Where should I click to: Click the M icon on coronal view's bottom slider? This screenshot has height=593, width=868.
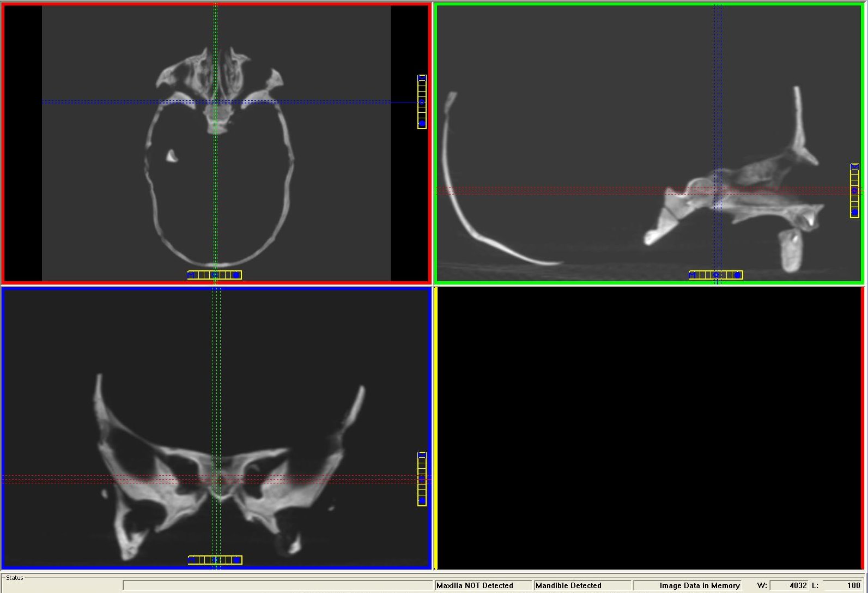tap(192, 560)
